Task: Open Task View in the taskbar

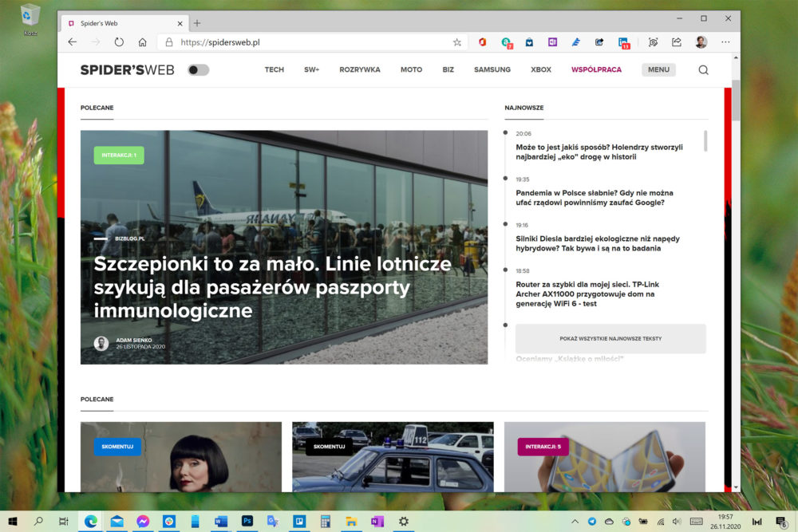Action: click(x=64, y=522)
